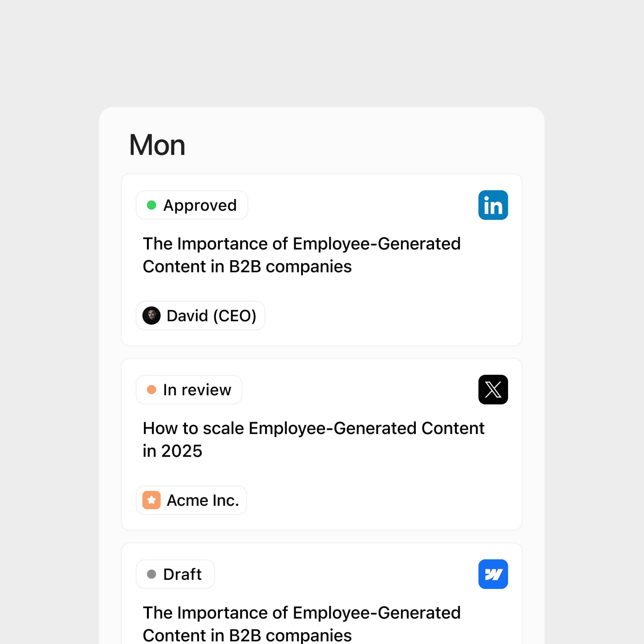Select the David (CEO) author chip

pyautogui.click(x=200, y=316)
